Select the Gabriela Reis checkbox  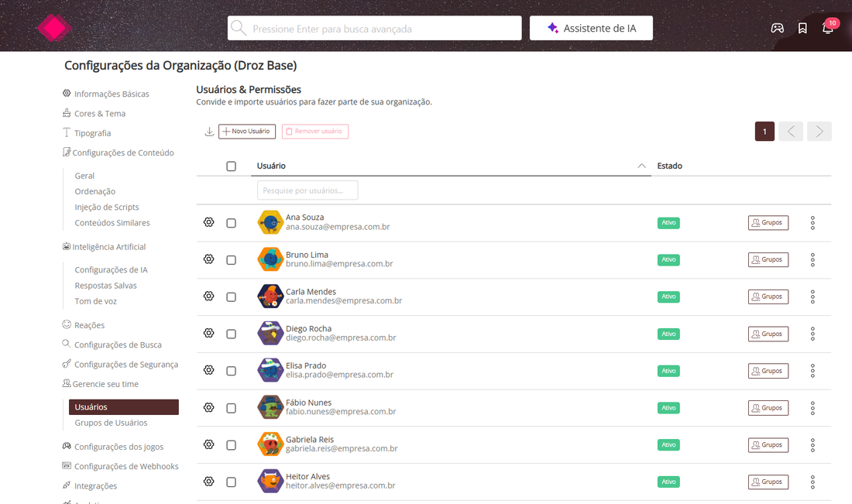coord(231,445)
